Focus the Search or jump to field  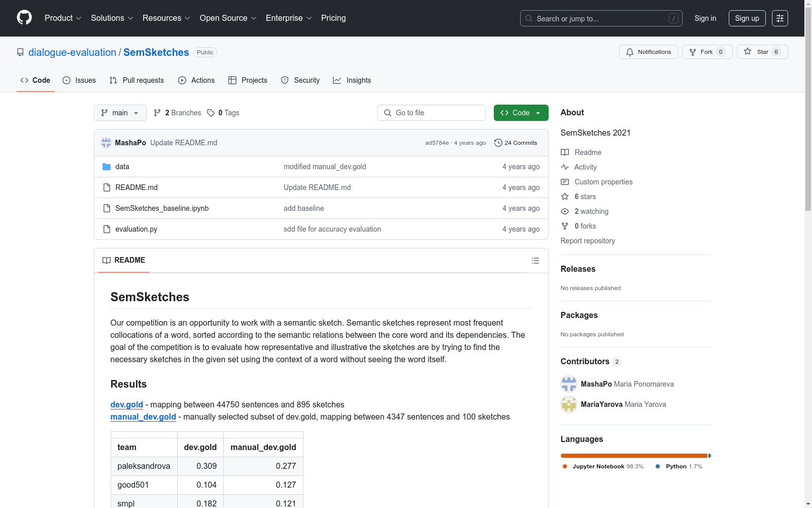(601, 18)
